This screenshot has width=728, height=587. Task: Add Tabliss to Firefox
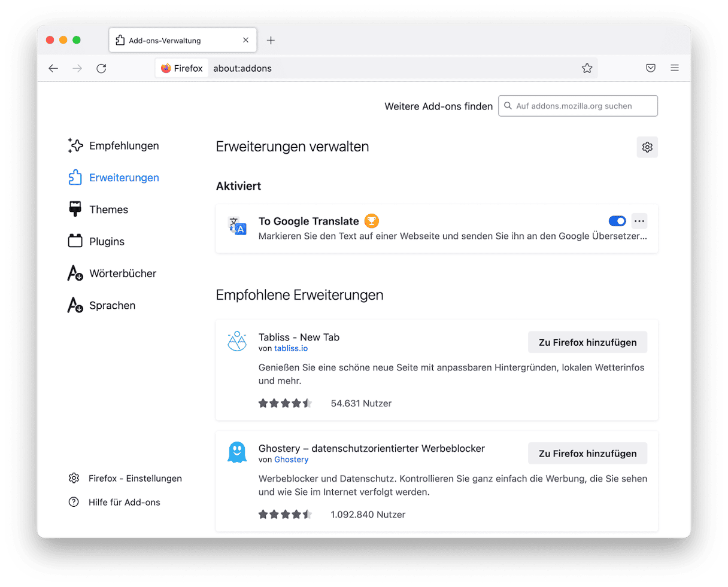point(587,342)
